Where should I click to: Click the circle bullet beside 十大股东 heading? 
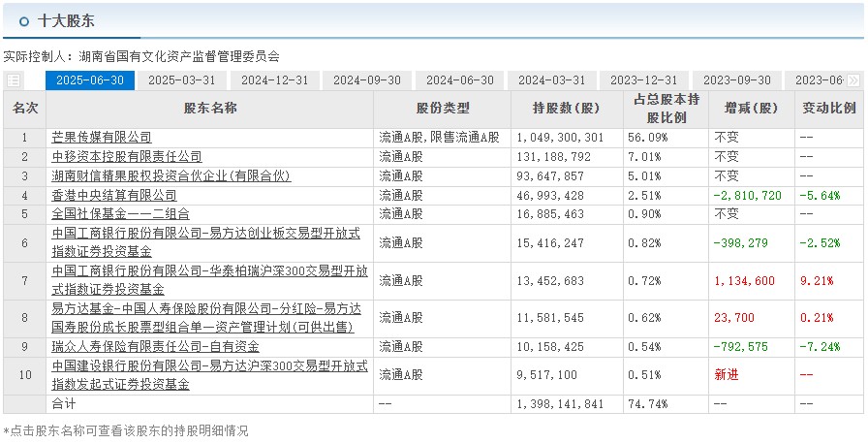point(24,21)
